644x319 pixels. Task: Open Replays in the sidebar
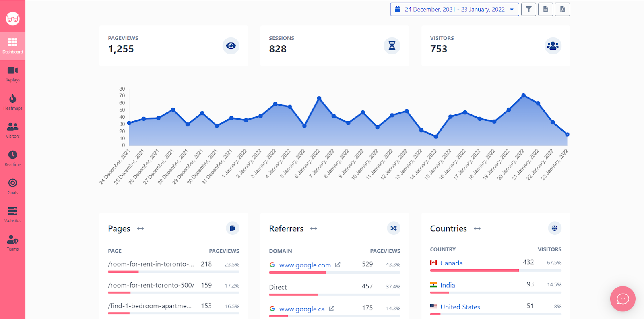pyautogui.click(x=12, y=74)
